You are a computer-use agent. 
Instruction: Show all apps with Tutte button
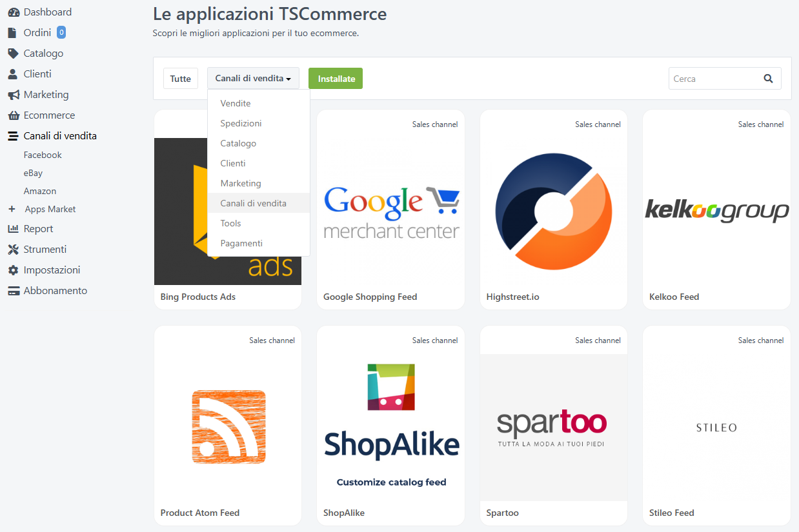pos(181,79)
